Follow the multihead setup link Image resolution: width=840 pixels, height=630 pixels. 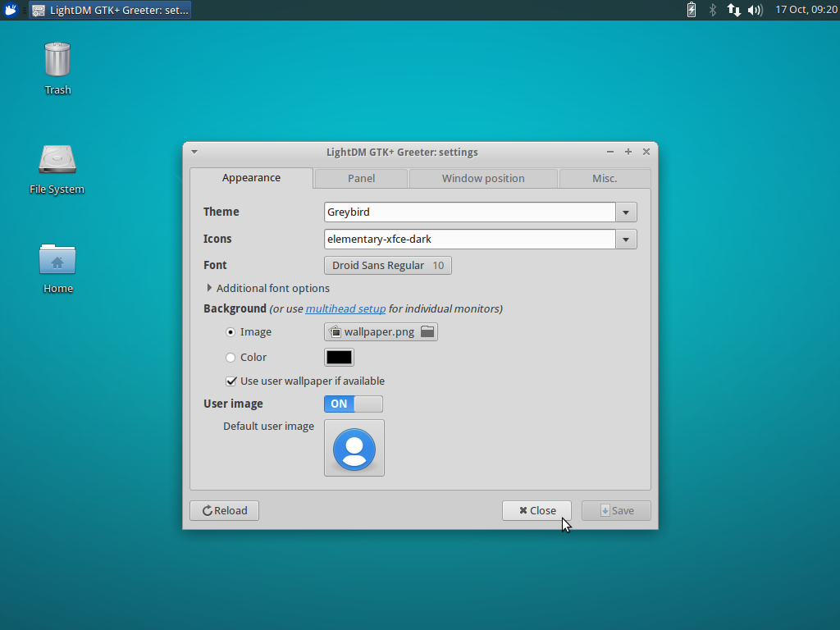click(x=345, y=309)
